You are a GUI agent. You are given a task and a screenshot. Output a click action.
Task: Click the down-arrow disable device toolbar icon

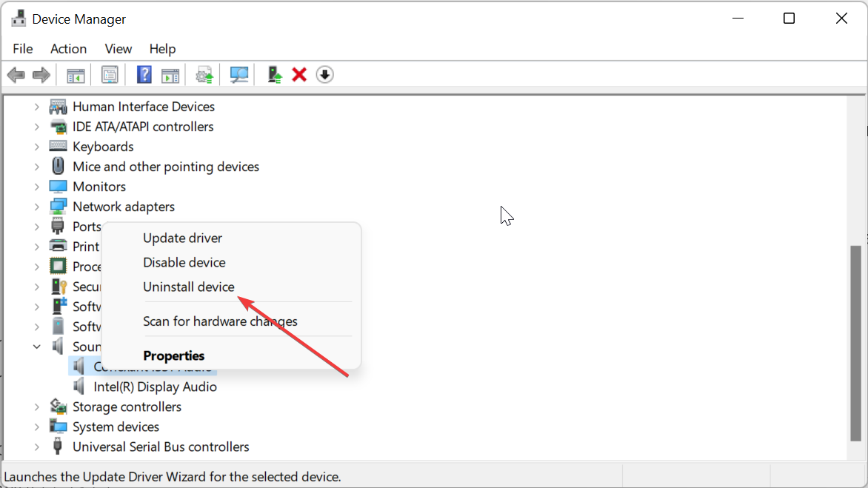coord(325,75)
